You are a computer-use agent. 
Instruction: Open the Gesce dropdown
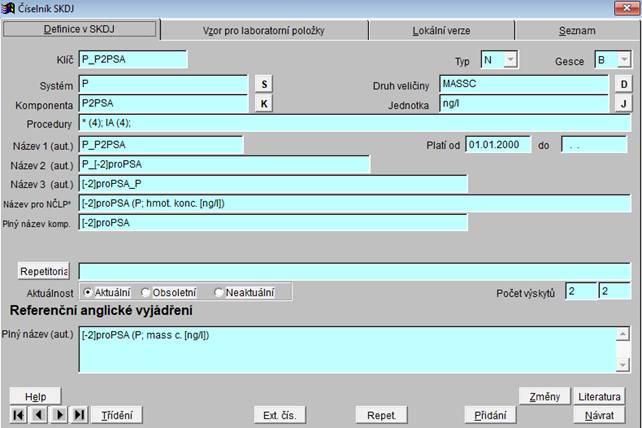[622, 60]
